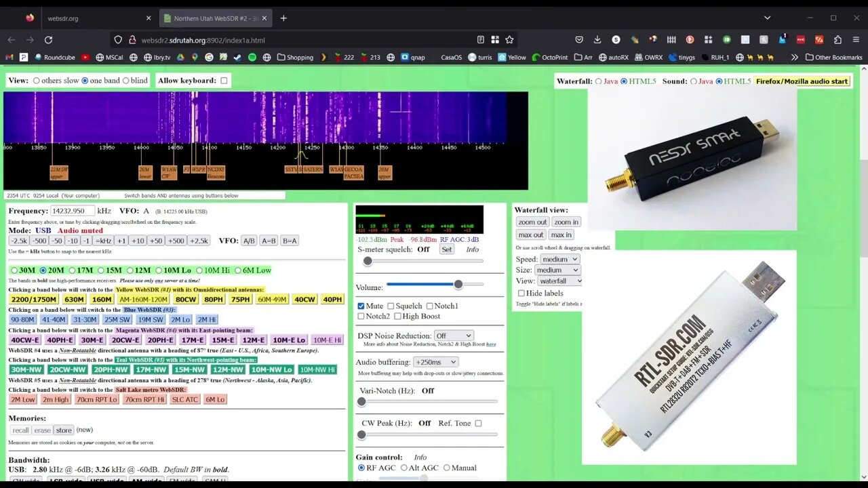Select the Alt AGC gain radio button

404,468
